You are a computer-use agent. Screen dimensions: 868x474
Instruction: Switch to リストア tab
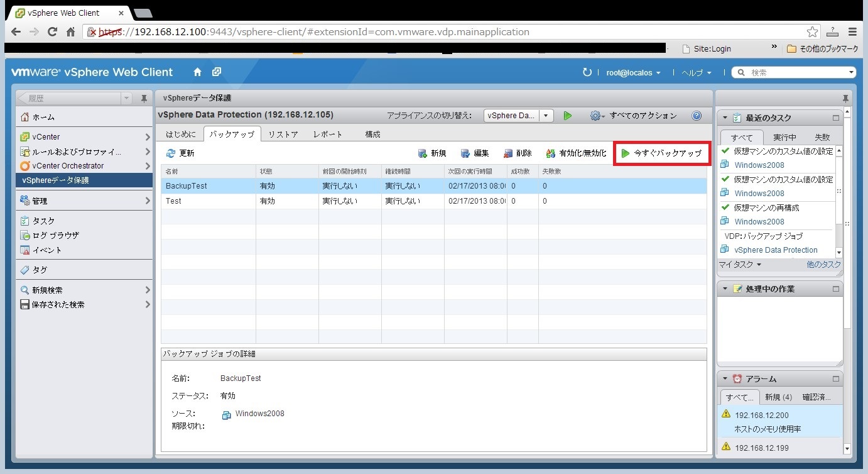(283, 135)
